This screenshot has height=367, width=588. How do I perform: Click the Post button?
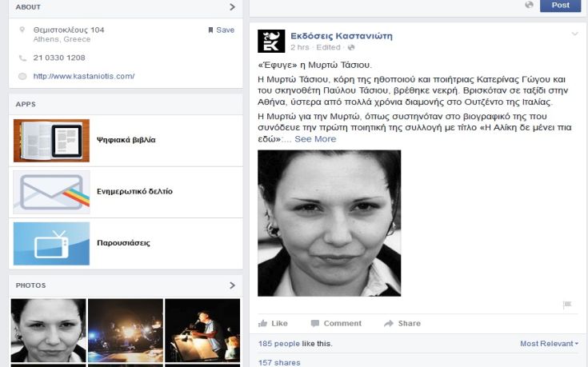560,6
